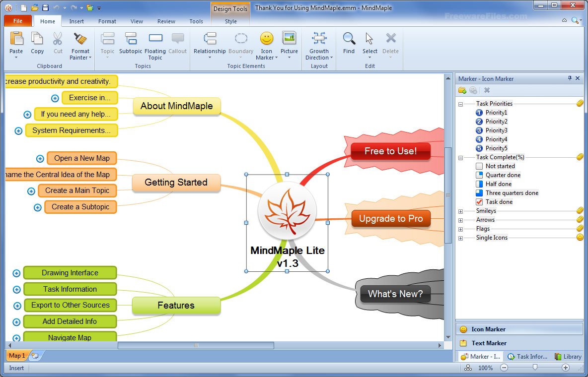The width and height of the screenshot is (588, 377).
Task: Click the Find magnifier icon
Action: pyautogui.click(x=349, y=38)
